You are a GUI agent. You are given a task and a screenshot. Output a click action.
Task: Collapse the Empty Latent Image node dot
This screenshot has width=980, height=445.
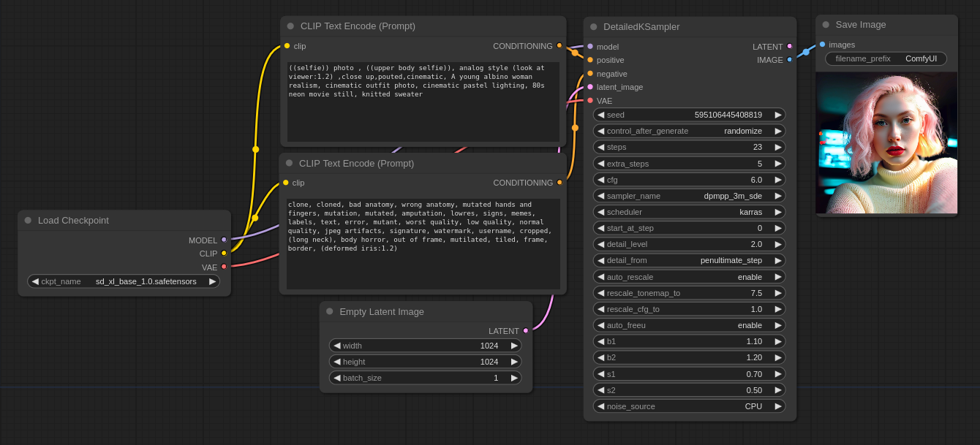[329, 311]
